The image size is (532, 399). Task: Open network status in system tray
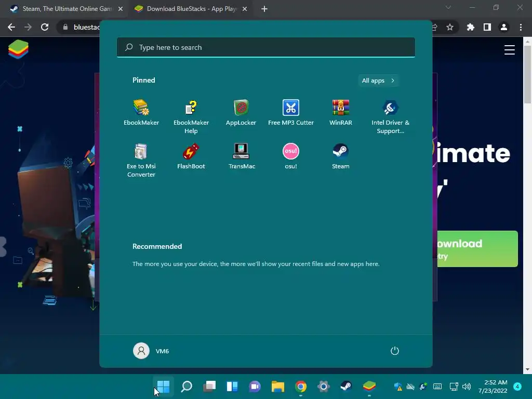(x=454, y=387)
